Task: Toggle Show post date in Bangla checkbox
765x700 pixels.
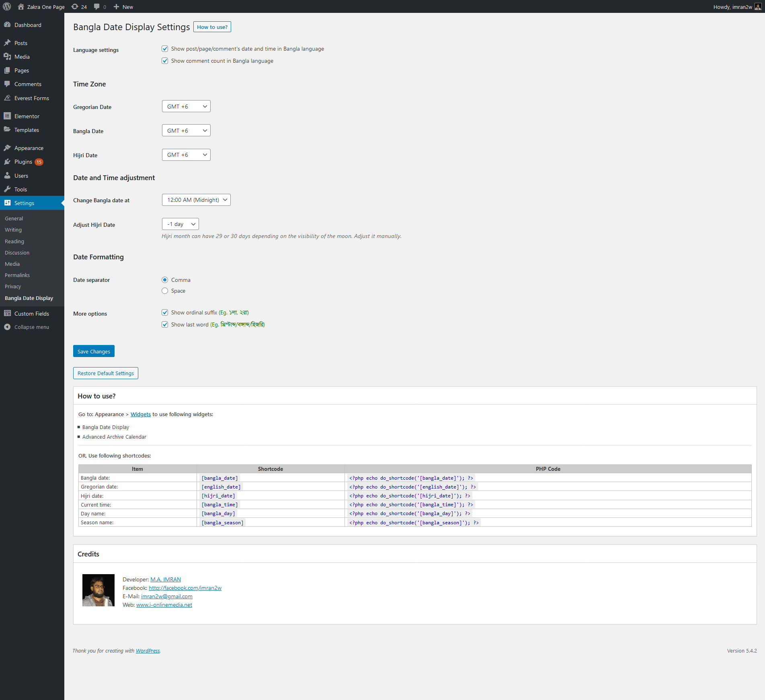Action: (x=165, y=49)
